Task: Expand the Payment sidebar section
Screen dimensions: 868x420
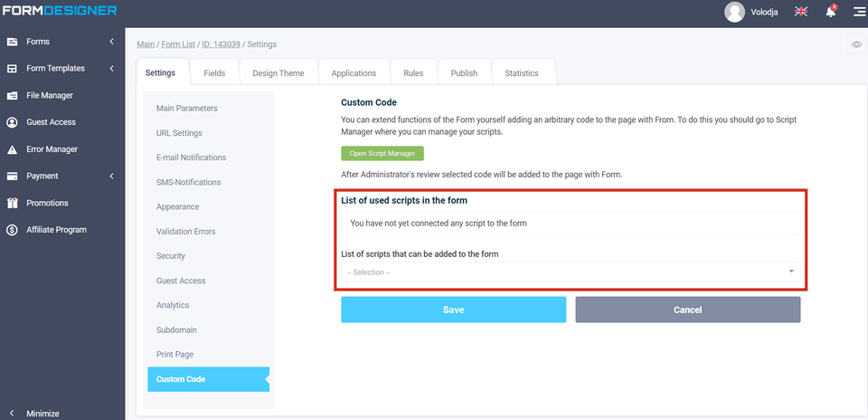Action: click(x=111, y=176)
